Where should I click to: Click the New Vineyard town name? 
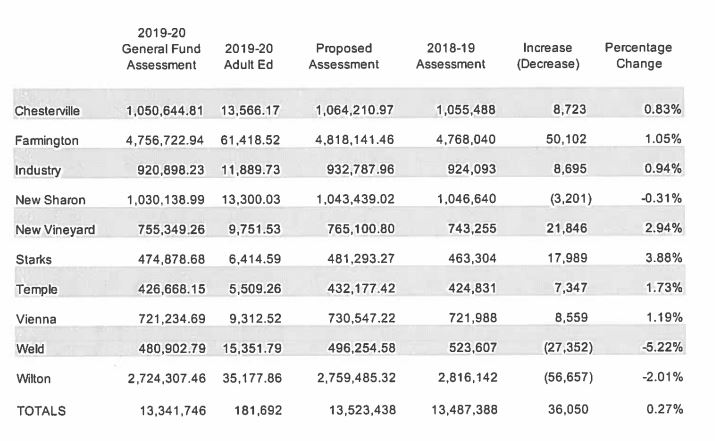point(55,230)
